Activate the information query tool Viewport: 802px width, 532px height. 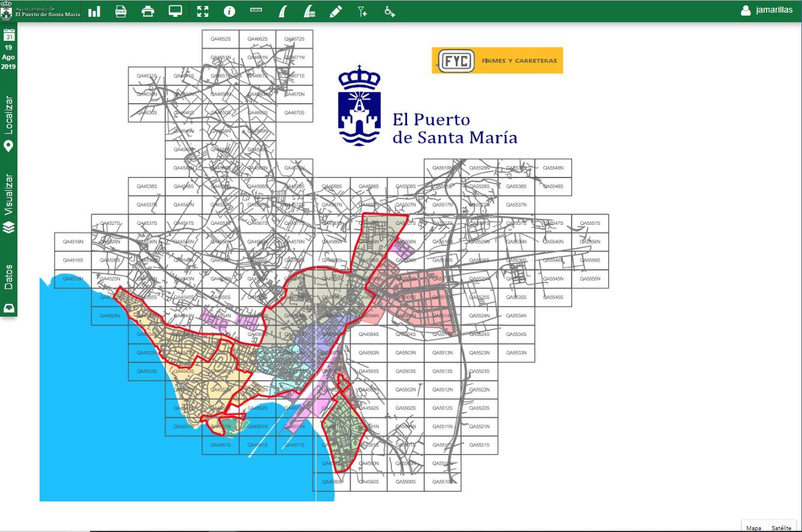coord(229,11)
